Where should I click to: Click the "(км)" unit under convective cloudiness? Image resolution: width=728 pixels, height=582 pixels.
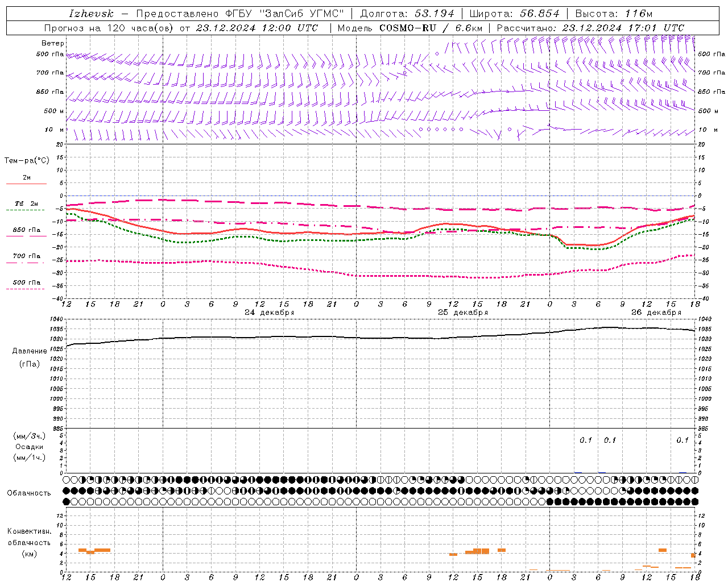tap(30, 554)
